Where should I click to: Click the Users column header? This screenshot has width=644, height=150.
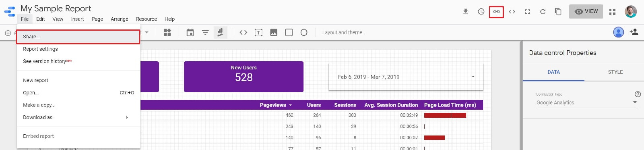point(314,105)
